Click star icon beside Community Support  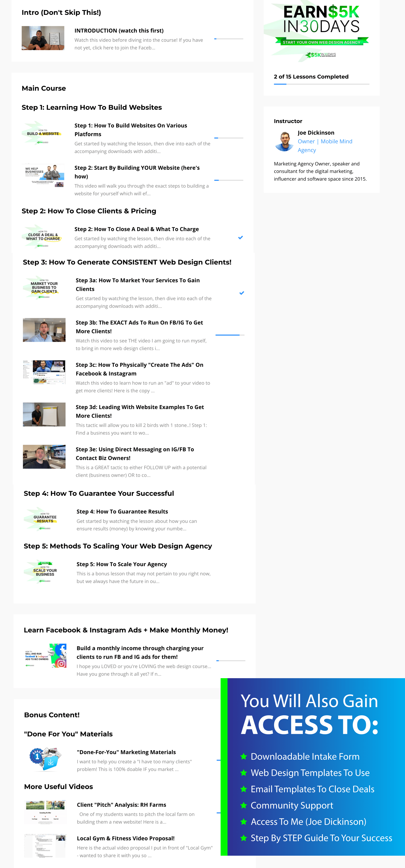(x=244, y=805)
